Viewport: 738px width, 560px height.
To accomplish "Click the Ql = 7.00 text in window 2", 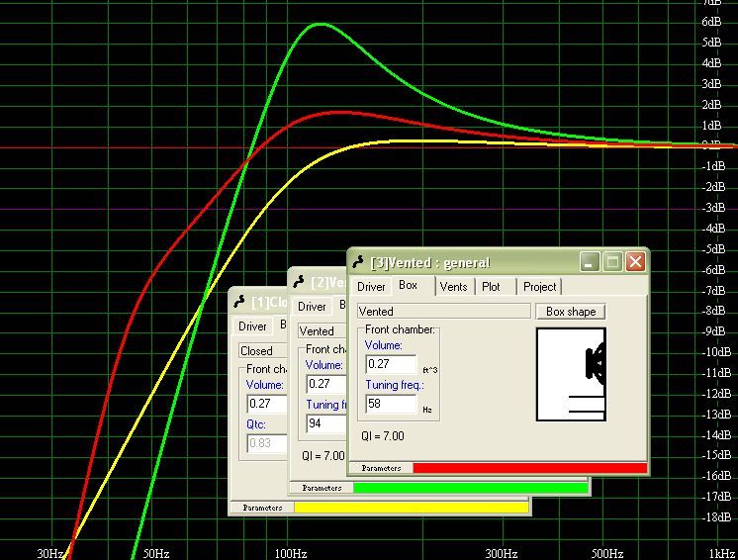I will (x=323, y=456).
